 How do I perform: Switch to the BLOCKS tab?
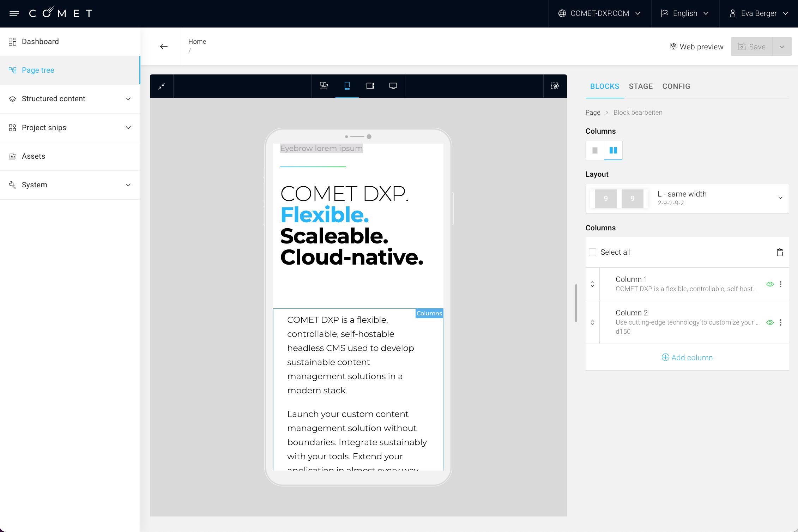coord(605,86)
